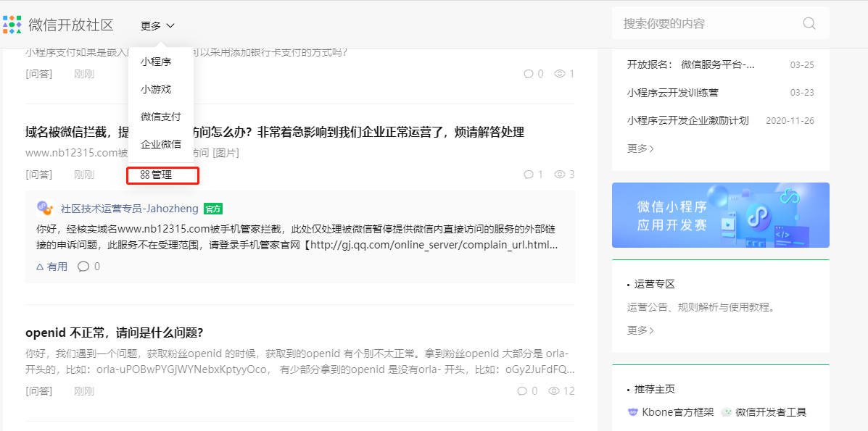
Task: Click the WeChat Open Community logo icon
Action: coord(12,25)
